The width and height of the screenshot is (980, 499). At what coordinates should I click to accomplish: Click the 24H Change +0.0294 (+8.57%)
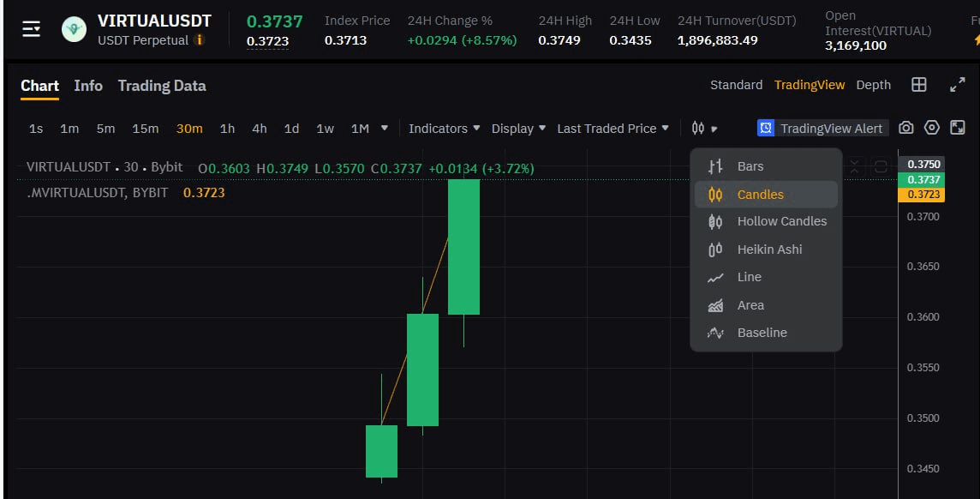coord(462,40)
